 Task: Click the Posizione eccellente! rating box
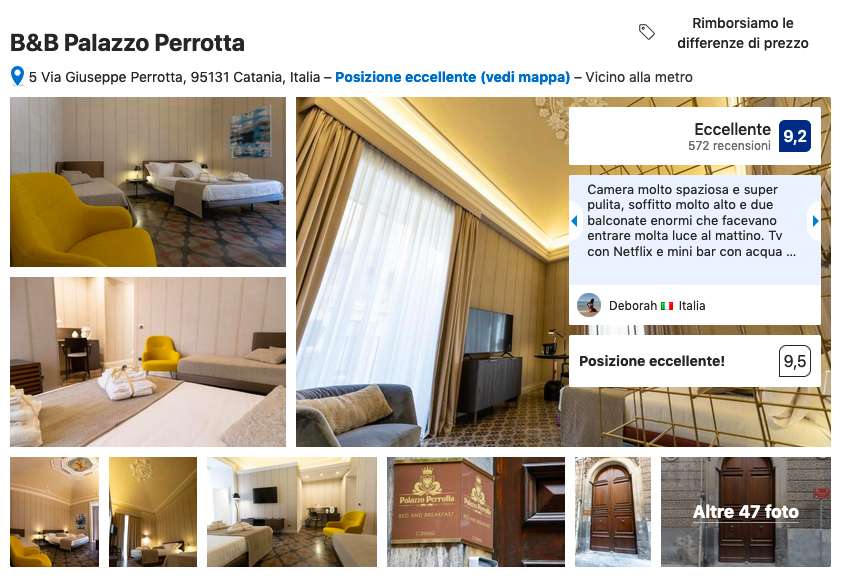(694, 361)
